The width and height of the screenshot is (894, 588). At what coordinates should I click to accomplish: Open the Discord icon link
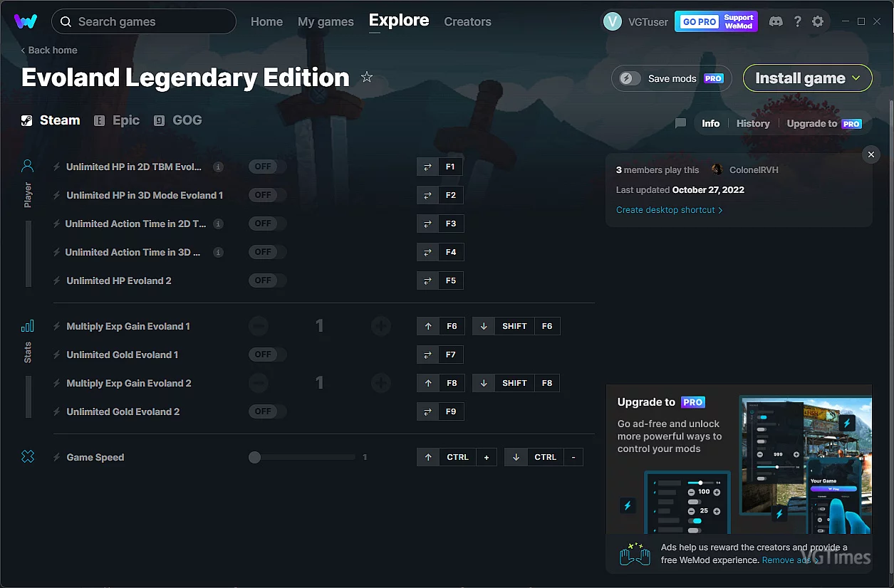(x=776, y=21)
